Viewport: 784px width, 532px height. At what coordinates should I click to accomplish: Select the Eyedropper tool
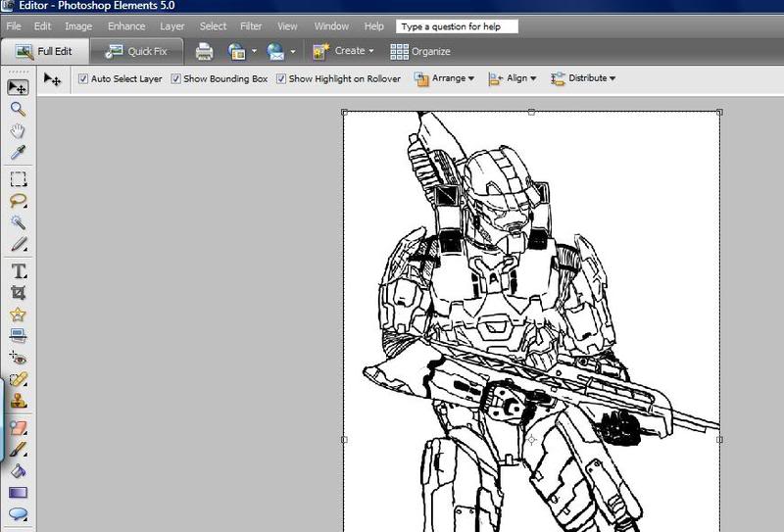(x=18, y=153)
